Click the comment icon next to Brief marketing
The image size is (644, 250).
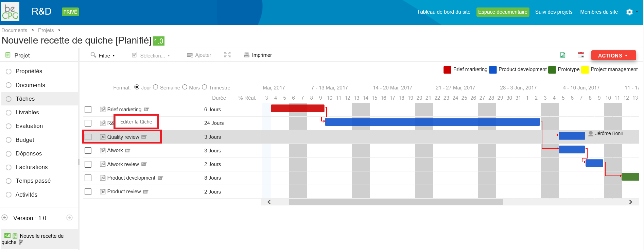tap(146, 110)
